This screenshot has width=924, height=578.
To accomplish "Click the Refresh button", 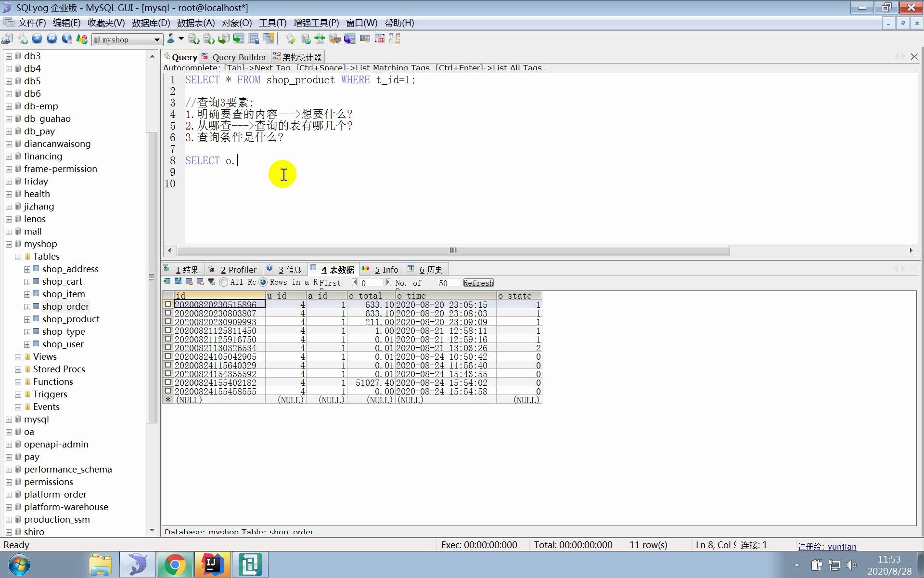I will point(478,283).
